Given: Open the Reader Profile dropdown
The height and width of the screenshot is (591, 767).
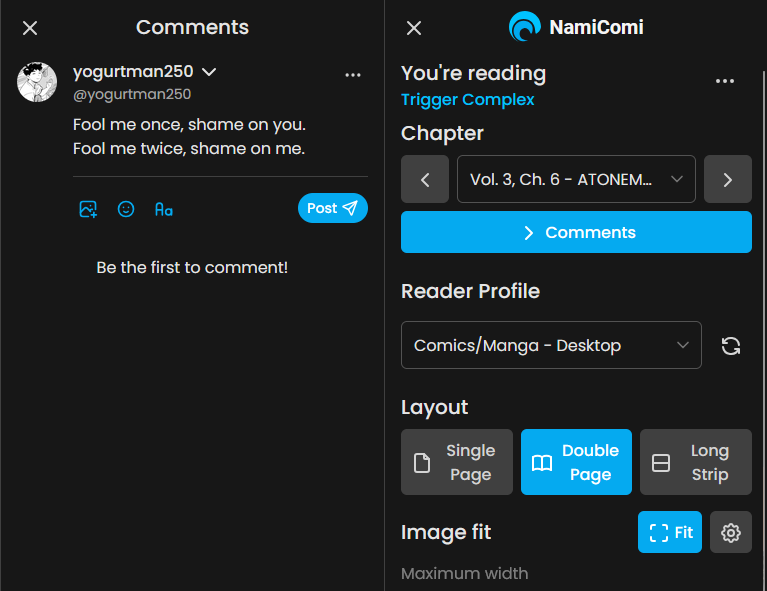Looking at the screenshot, I should (551, 346).
